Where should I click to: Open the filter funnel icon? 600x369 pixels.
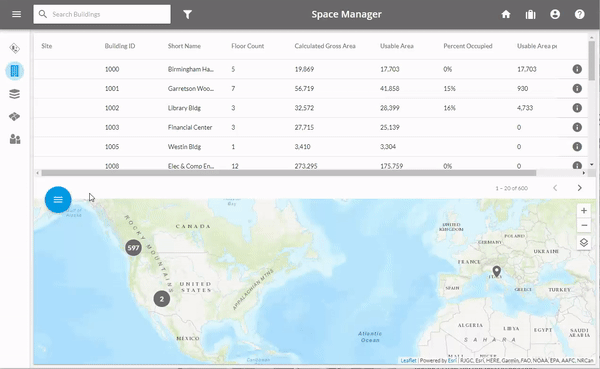188,15
